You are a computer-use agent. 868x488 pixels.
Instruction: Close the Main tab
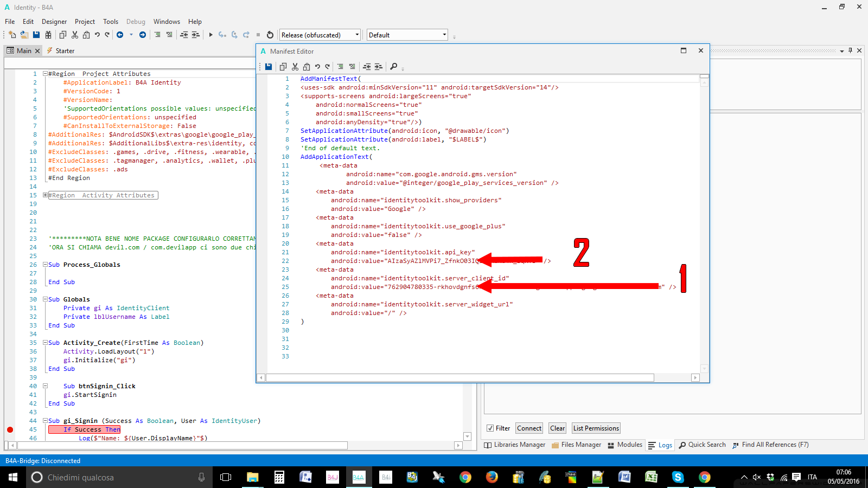click(x=37, y=51)
